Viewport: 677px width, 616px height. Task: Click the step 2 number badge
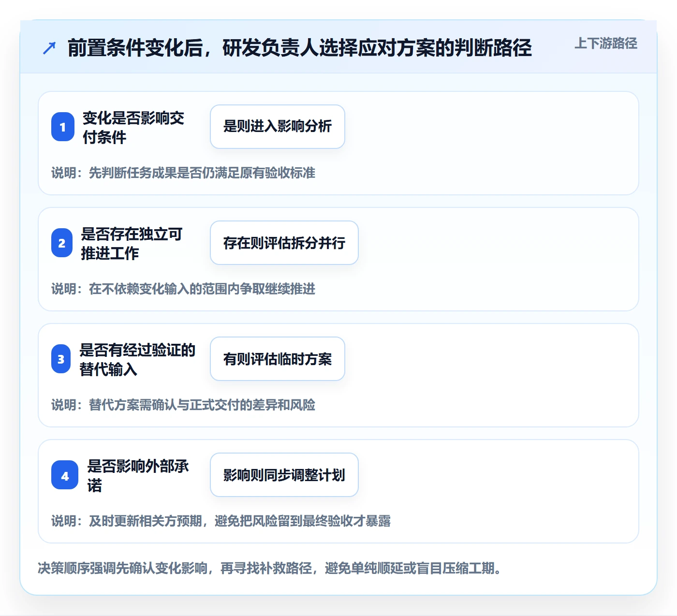coord(62,243)
